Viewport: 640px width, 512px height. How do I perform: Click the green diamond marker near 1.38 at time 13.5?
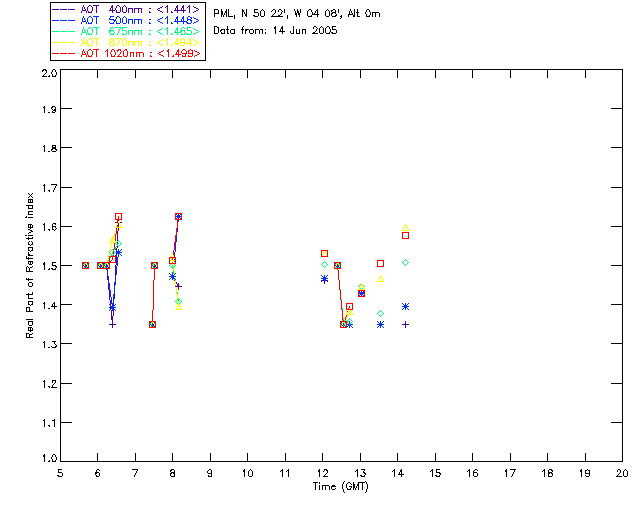coord(380,314)
